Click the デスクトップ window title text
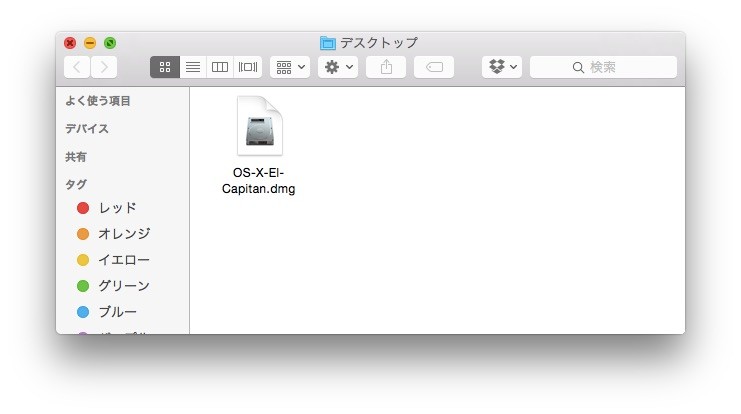The height and width of the screenshot is (414, 741). coord(379,43)
